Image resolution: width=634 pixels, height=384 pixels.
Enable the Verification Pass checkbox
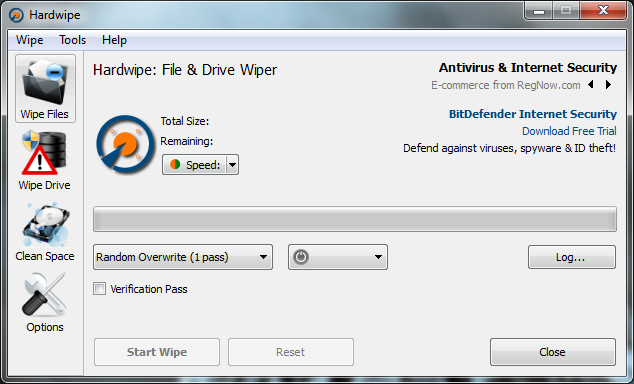pos(99,289)
